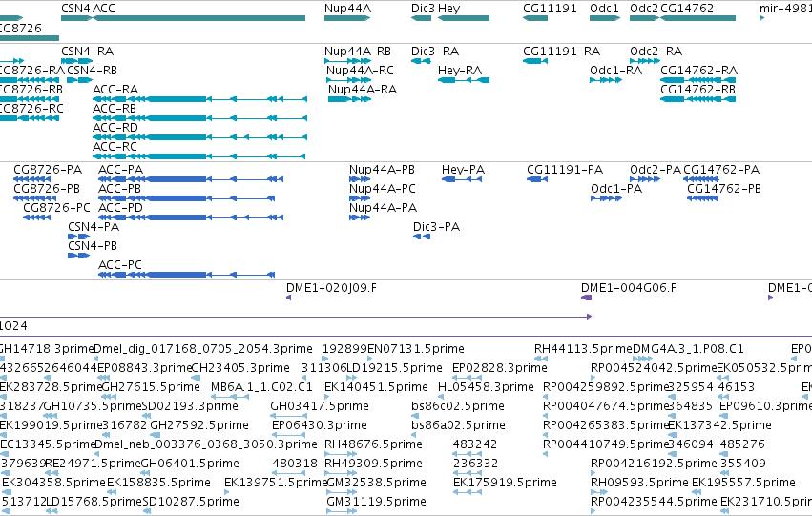Select the bs86c02.5prime EST label
The image size is (812, 516).
(458, 405)
